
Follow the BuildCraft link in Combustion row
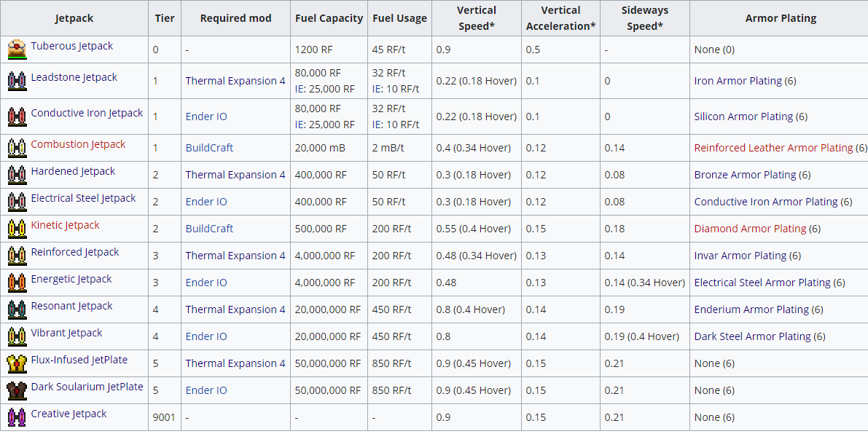click(209, 148)
